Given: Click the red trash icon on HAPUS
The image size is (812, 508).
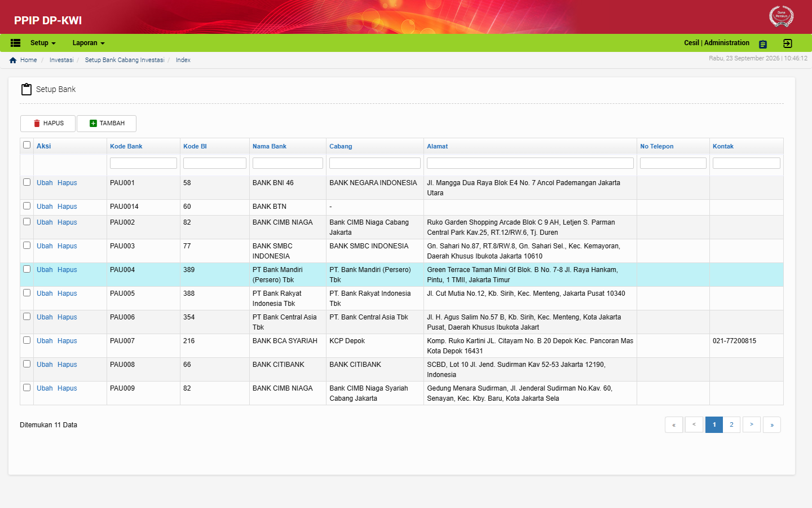Looking at the screenshot, I should point(37,124).
